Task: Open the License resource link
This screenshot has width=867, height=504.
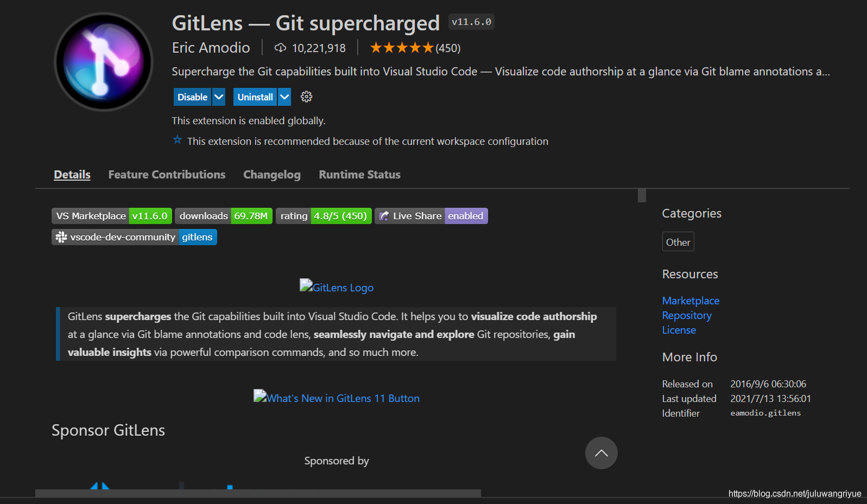Action: point(679,330)
